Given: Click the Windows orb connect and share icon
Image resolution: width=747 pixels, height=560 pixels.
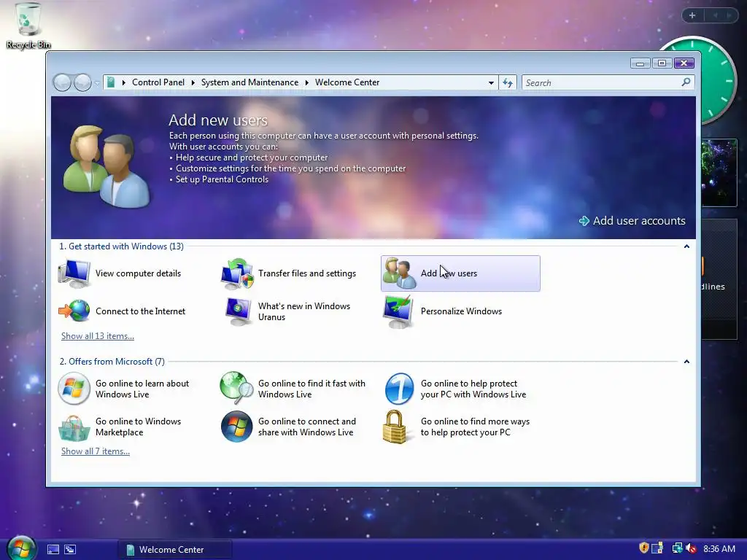Looking at the screenshot, I should coord(237,427).
